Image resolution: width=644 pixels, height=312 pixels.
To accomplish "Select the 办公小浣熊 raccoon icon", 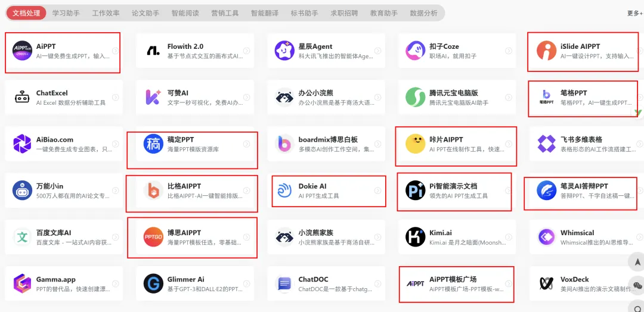I will pos(284,98).
